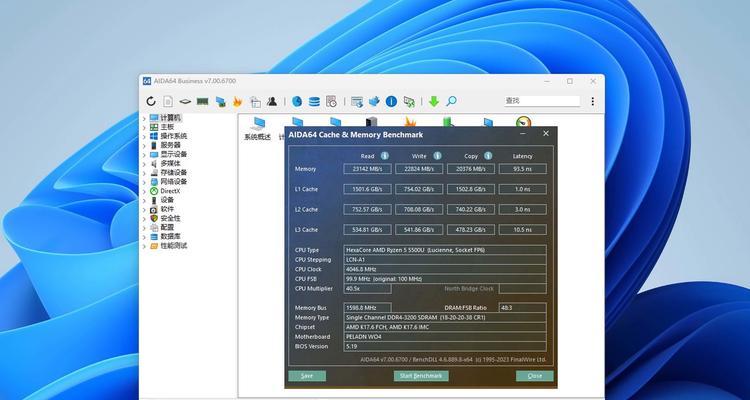Image resolution: width=750 pixels, height=400 pixels.
Task: Click the Memory Read 23142 MB/s value
Action: 367,169
